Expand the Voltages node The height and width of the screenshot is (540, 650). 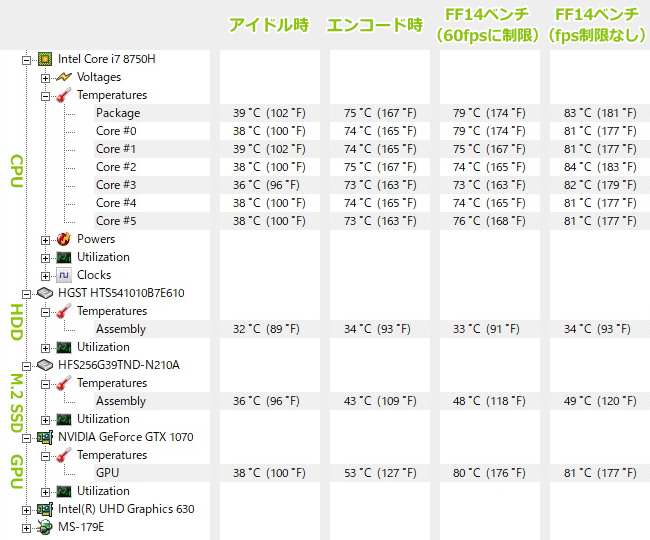pos(45,78)
